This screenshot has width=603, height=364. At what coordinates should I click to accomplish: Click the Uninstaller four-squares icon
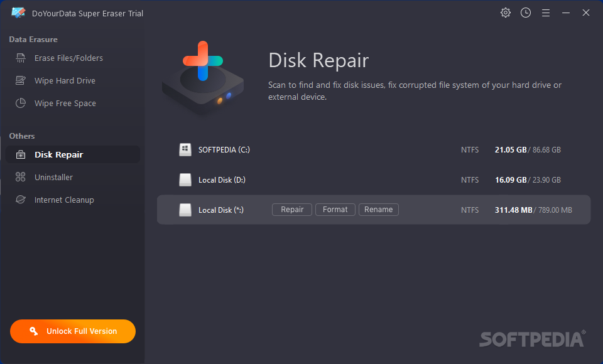click(20, 177)
